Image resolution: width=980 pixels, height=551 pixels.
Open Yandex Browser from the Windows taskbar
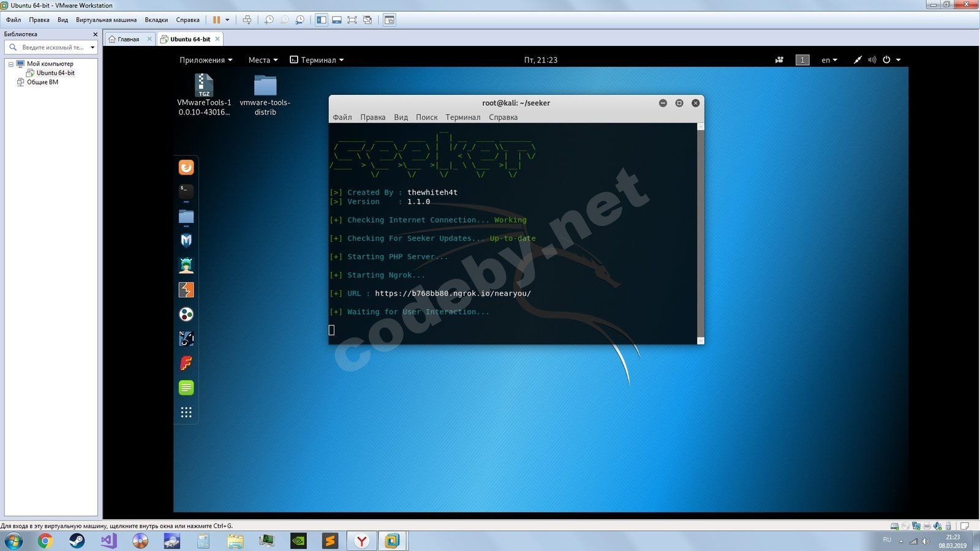(x=362, y=541)
